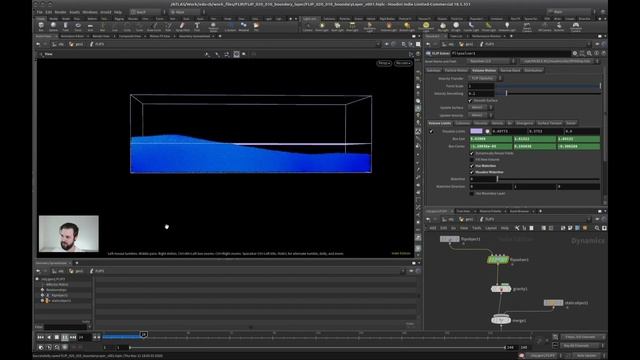The width and height of the screenshot is (640, 360).
Task: Select staticobject1 in scene tree
Action: point(61,301)
